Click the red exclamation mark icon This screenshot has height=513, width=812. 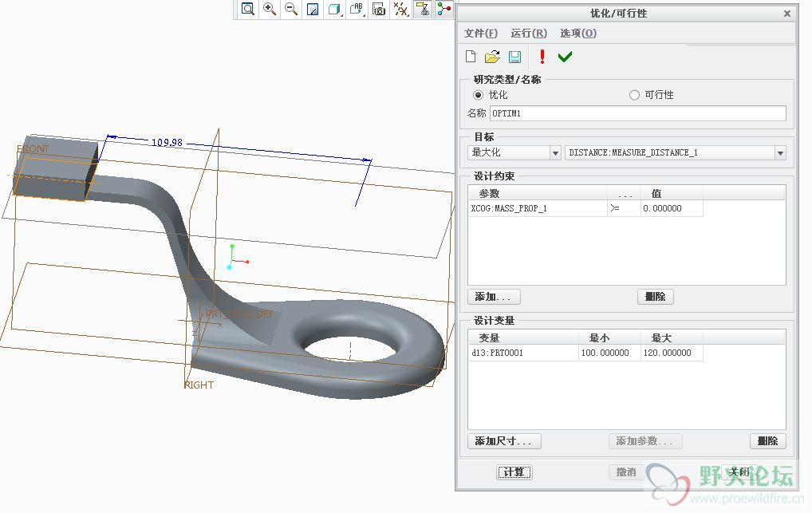click(542, 57)
